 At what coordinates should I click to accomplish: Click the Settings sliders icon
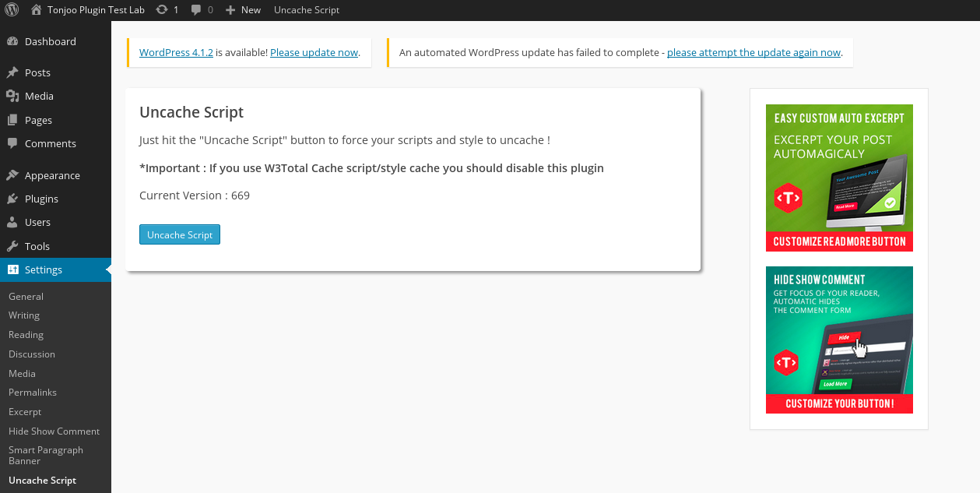[x=12, y=269]
